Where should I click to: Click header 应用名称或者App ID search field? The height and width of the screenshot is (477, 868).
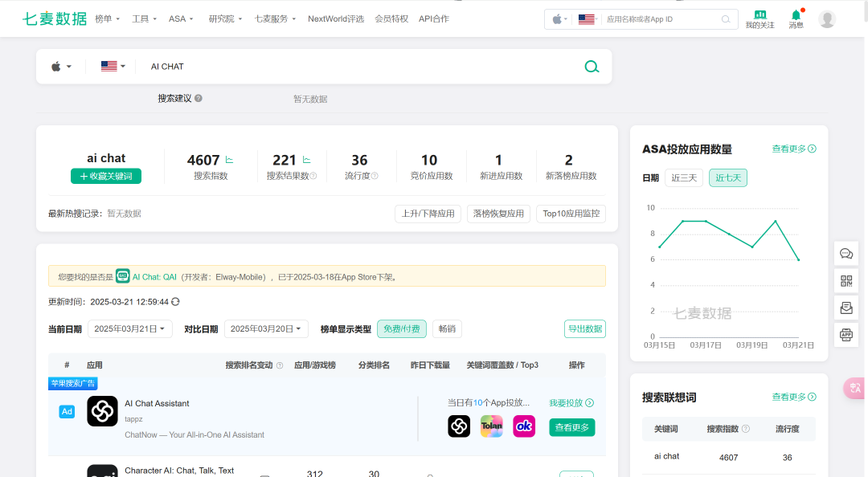[x=661, y=19]
